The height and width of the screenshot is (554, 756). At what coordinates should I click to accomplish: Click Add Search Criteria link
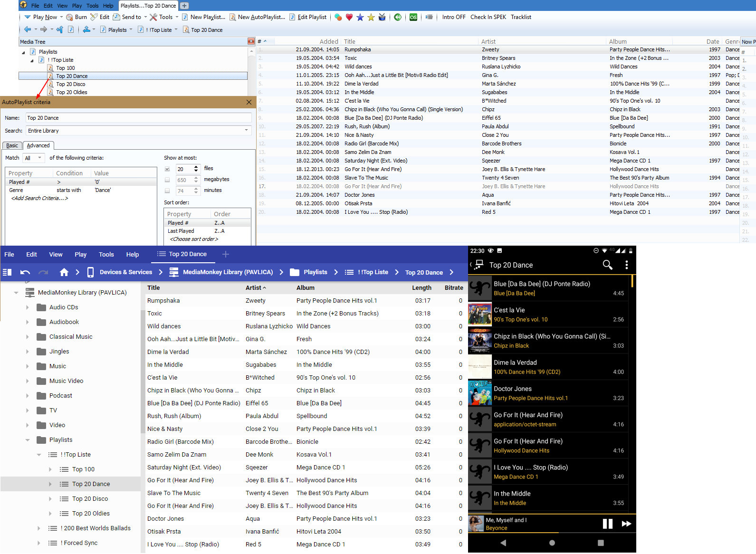(x=39, y=198)
